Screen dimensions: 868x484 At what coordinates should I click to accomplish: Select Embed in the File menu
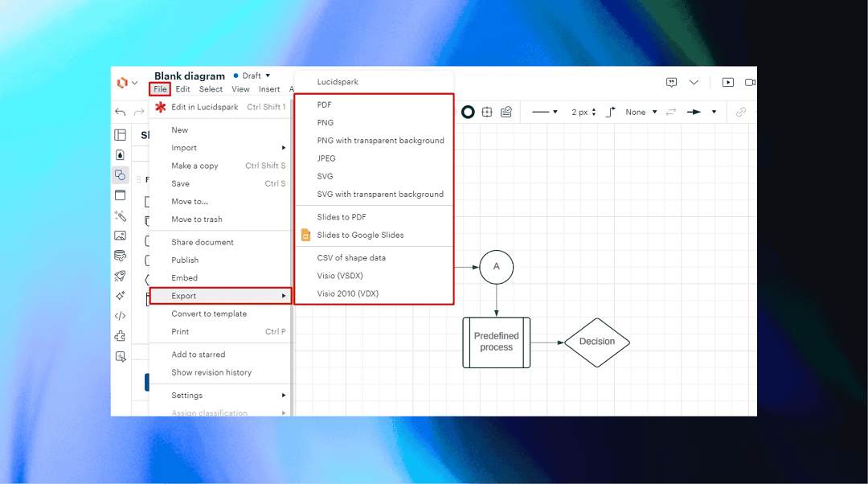[221, 278]
